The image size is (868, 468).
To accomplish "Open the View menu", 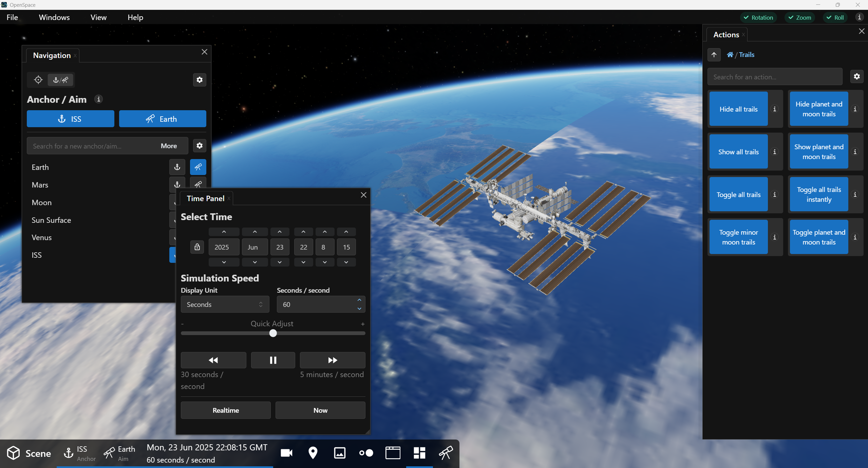I will pyautogui.click(x=98, y=17).
